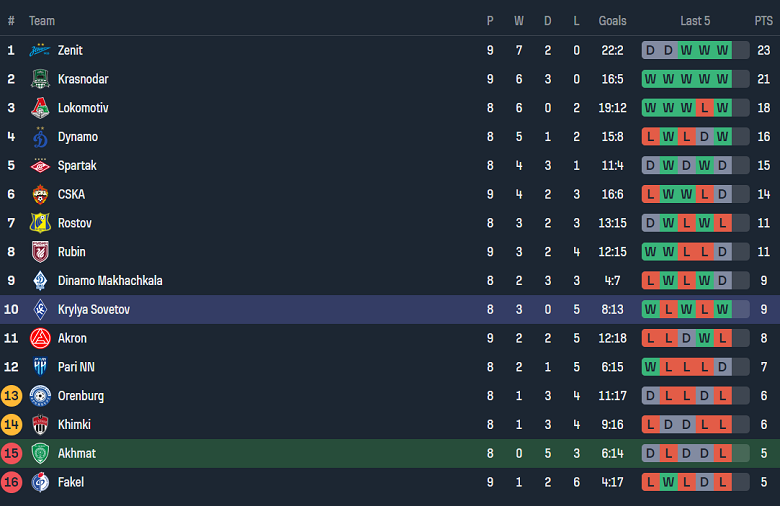
Task: Click Fakel's red position 16 badge
Action: coord(12,482)
